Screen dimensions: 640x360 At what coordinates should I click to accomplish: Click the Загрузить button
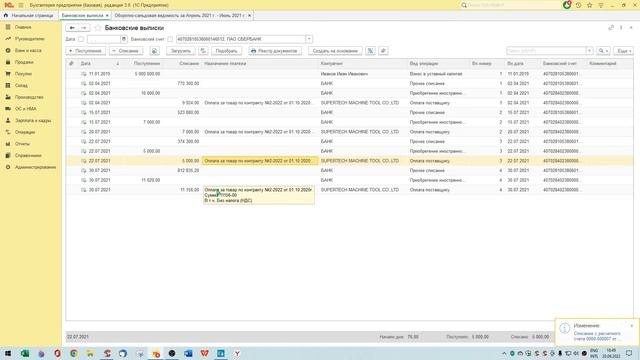pyautogui.click(x=181, y=51)
